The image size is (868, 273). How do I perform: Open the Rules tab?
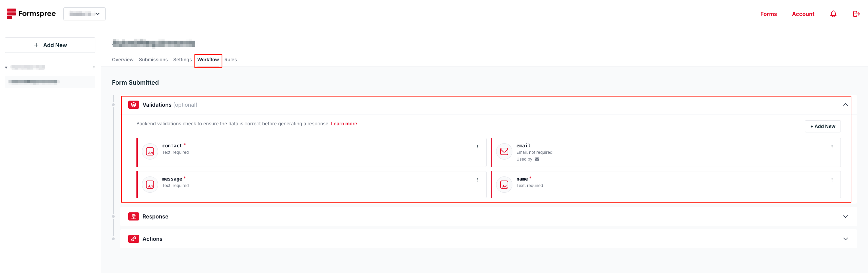click(x=230, y=60)
